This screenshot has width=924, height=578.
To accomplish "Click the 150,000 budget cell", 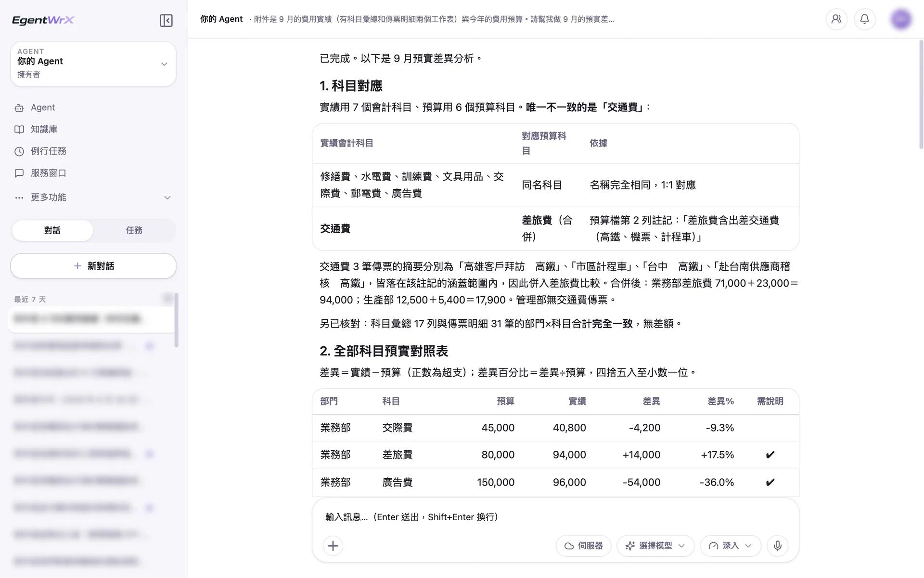I will point(496,482).
